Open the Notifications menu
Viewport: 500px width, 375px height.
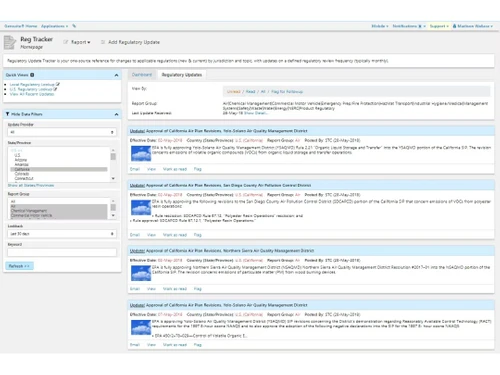click(x=409, y=26)
